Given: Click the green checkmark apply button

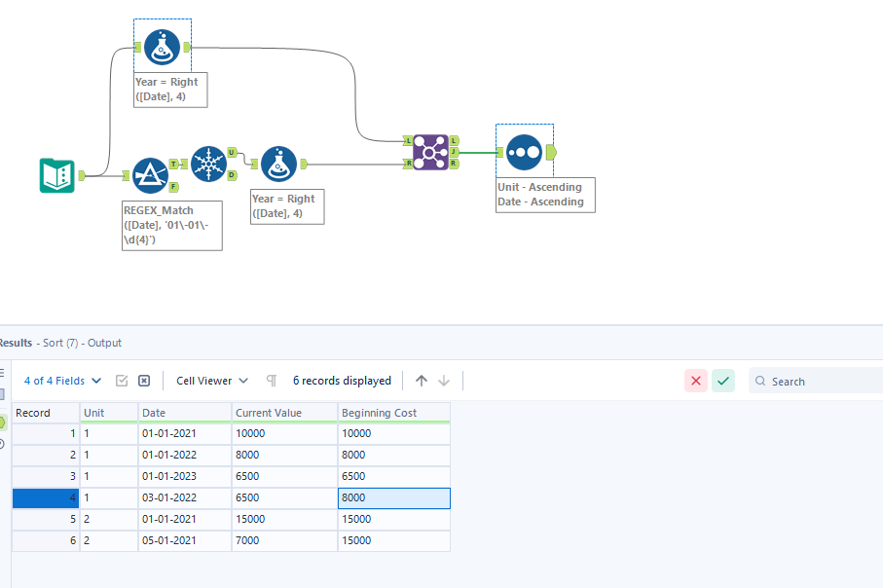Looking at the screenshot, I should click(x=723, y=381).
